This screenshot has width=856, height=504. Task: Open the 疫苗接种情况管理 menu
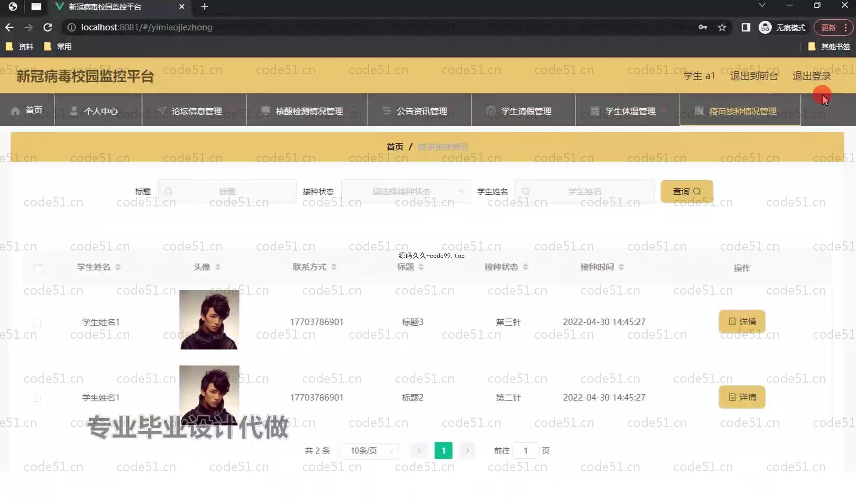tap(740, 110)
